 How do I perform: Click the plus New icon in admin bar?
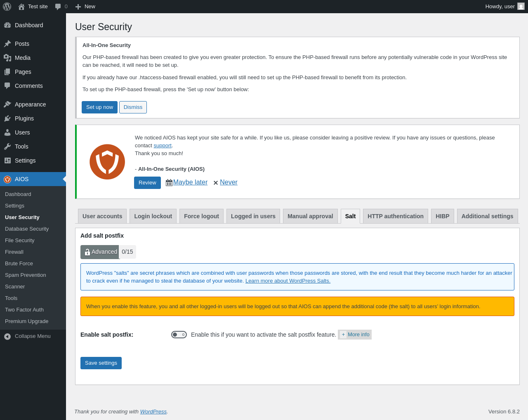point(78,7)
